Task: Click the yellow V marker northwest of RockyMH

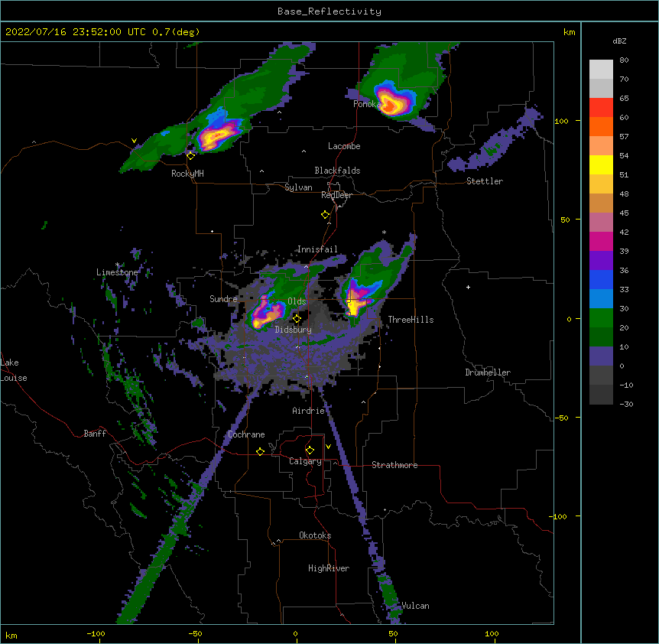Action: [134, 141]
